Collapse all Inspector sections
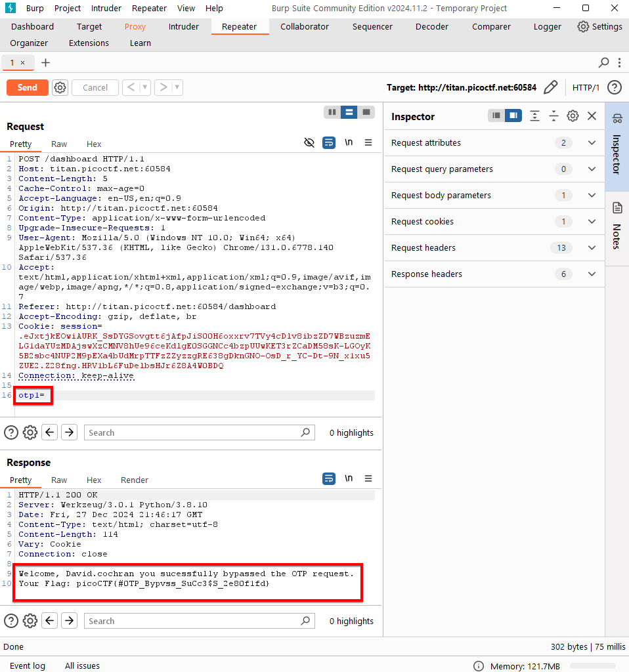629x672 pixels. pos(553,115)
